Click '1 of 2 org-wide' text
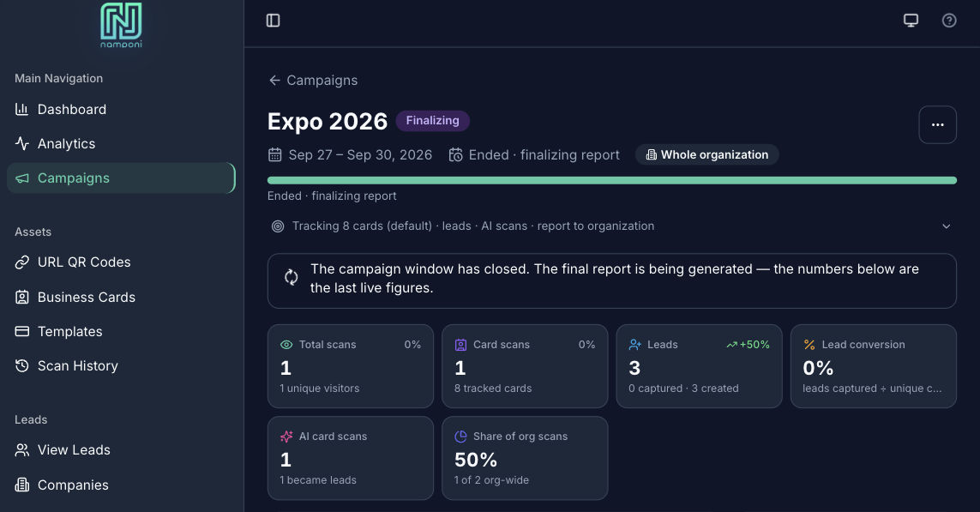This screenshot has width=980, height=512. tap(492, 480)
